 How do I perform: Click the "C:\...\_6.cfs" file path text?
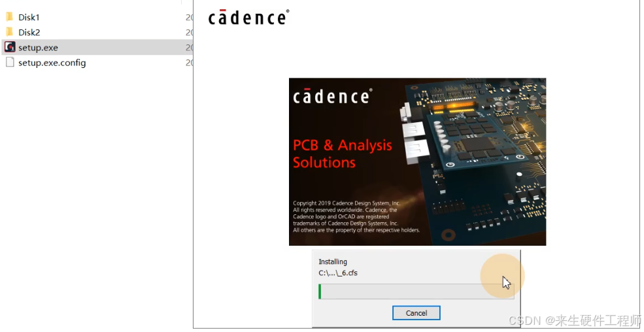(x=338, y=273)
